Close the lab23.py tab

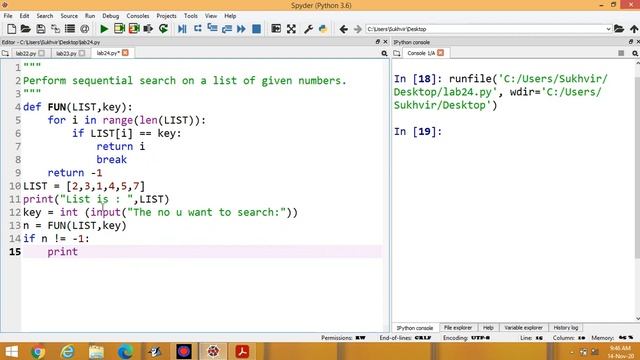(82, 53)
